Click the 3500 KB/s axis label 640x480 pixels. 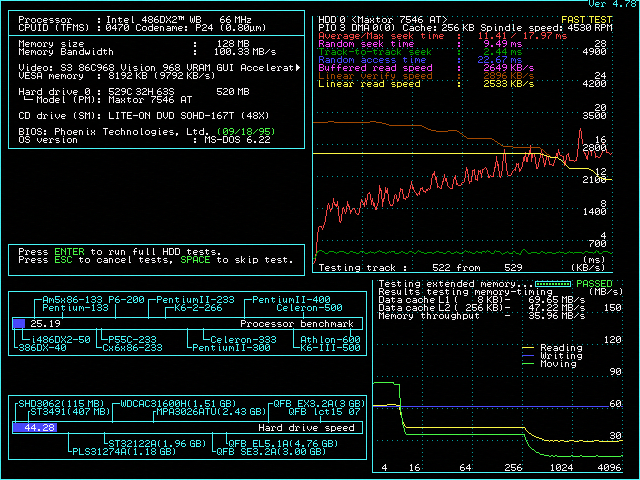(x=594, y=116)
